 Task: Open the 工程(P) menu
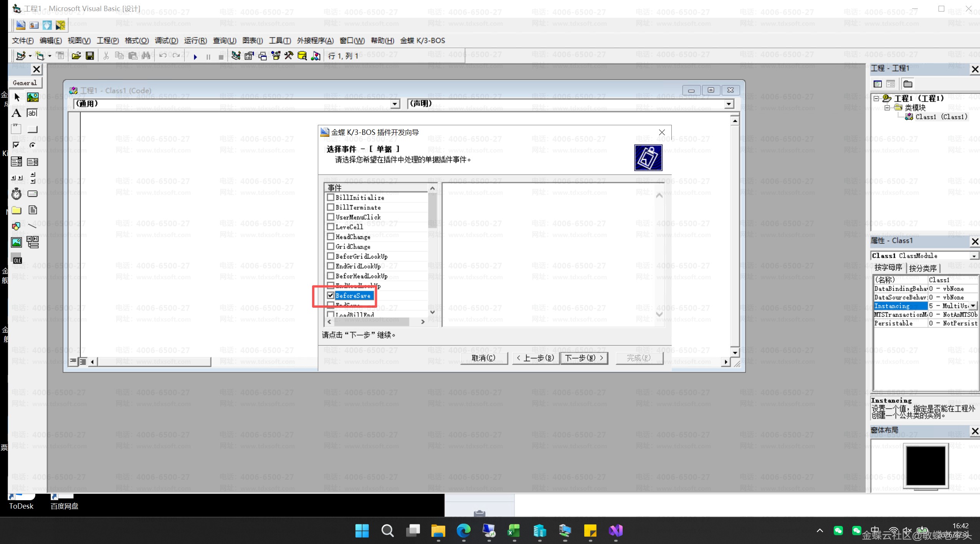coord(107,41)
